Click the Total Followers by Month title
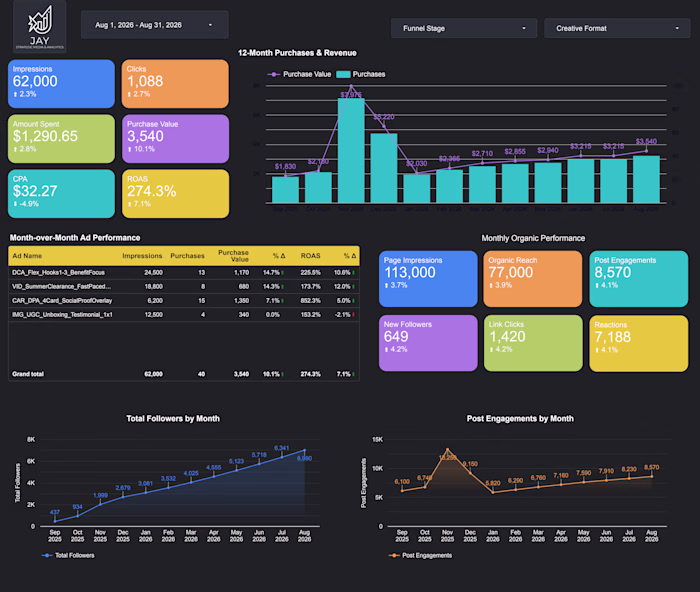Screen dimensions: 700x592 pos(173,419)
